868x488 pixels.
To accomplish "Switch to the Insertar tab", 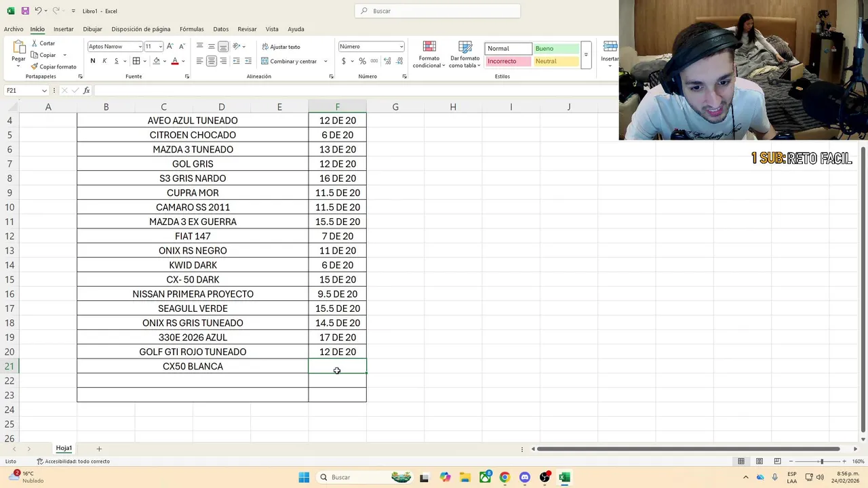I will point(64,29).
